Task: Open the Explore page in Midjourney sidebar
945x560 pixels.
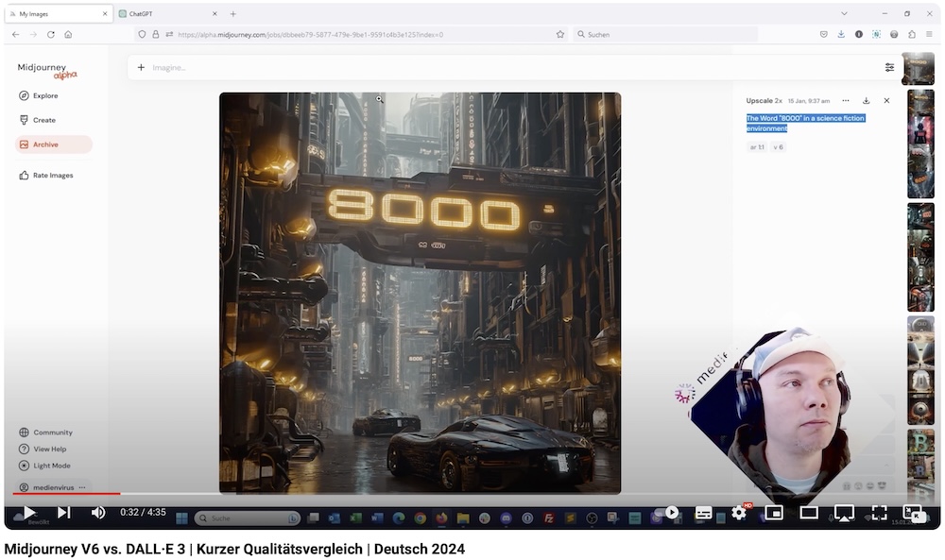Action: pyautogui.click(x=39, y=95)
